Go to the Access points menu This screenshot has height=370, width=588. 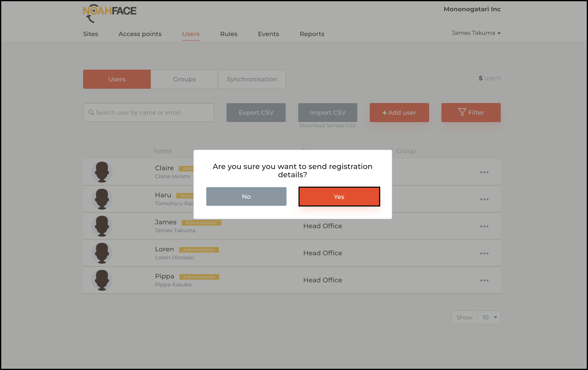tap(140, 34)
